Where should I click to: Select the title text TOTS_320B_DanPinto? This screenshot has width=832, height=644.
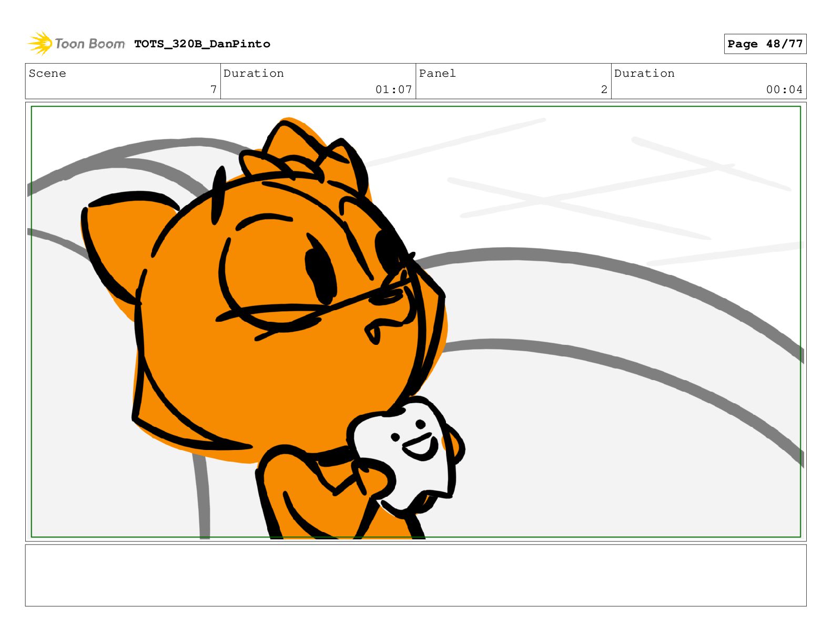pyautogui.click(x=202, y=44)
